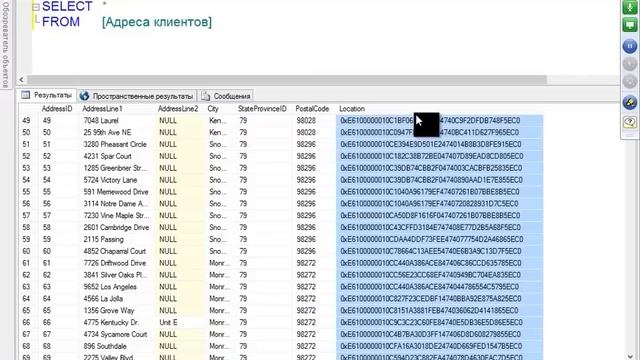Click the green microphone button

(630, 7)
